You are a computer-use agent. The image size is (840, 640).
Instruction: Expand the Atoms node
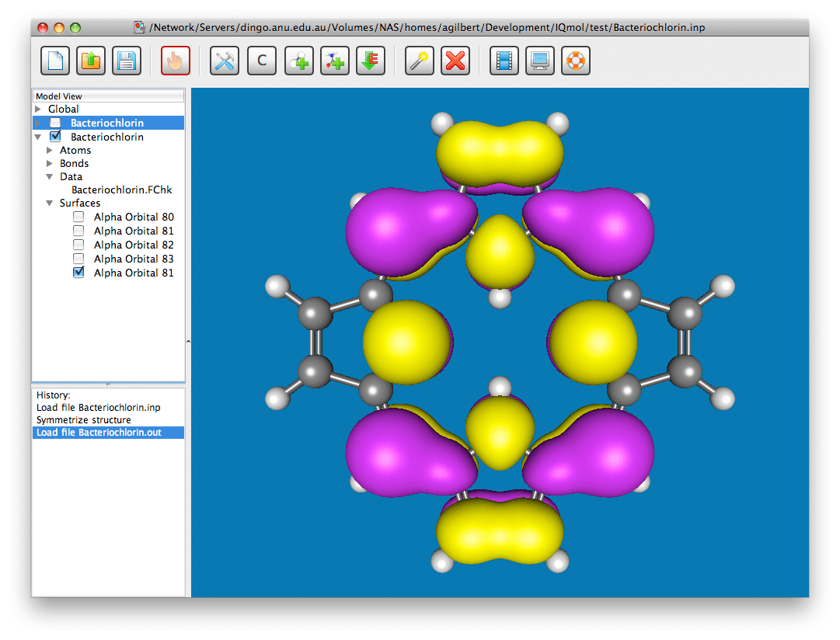[x=50, y=151]
